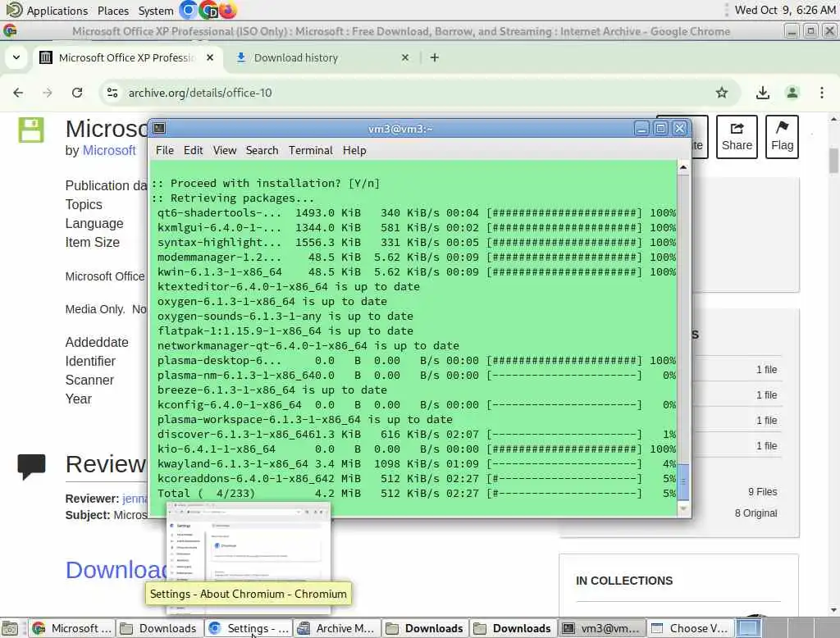Click the Share button on archive page
840x638 pixels.
point(737,137)
